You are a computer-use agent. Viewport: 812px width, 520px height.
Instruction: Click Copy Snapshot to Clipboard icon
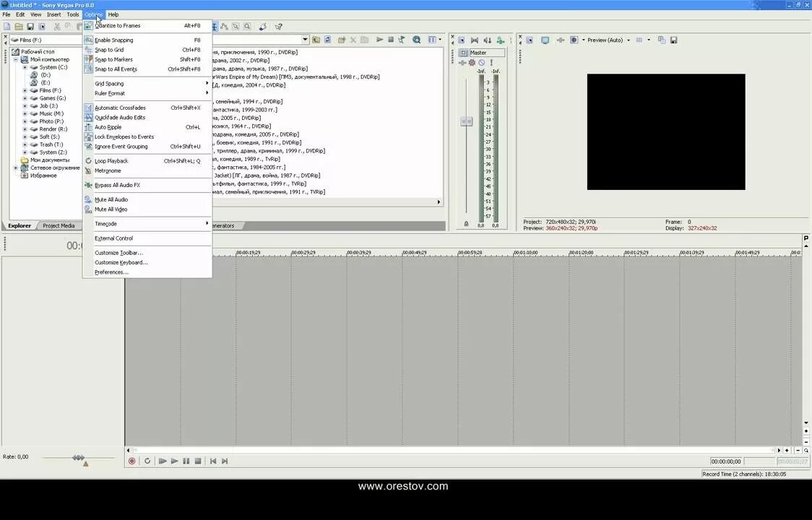point(662,40)
